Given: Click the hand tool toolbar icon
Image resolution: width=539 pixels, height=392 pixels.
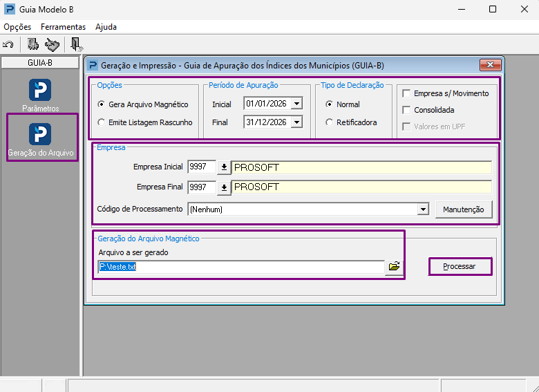Looking at the screenshot, I should (52, 45).
